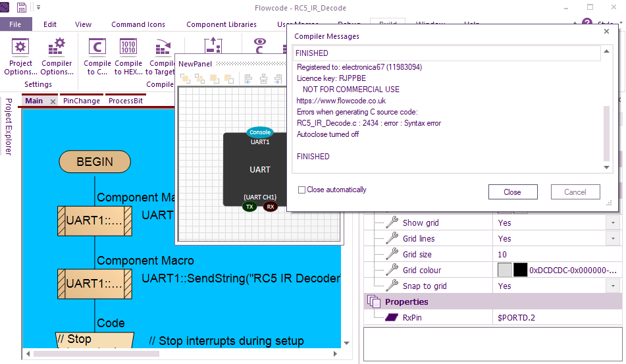Open Project Options settings icon
The image size is (626, 364).
[x=20, y=47]
